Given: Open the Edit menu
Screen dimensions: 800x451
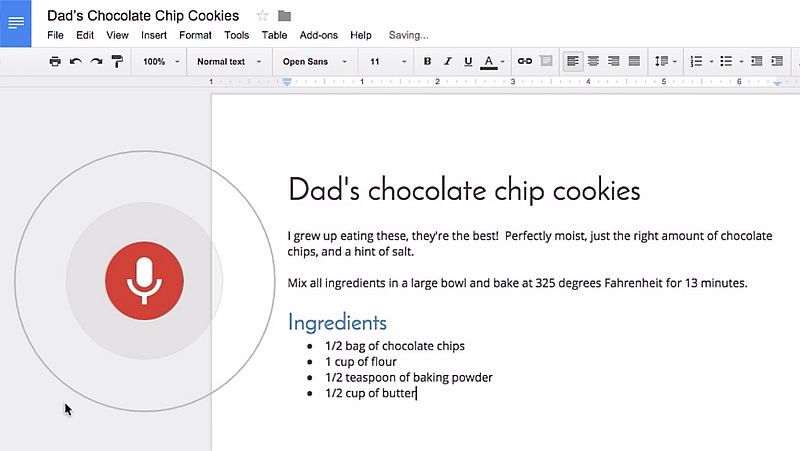Looking at the screenshot, I should click(x=85, y=35).
